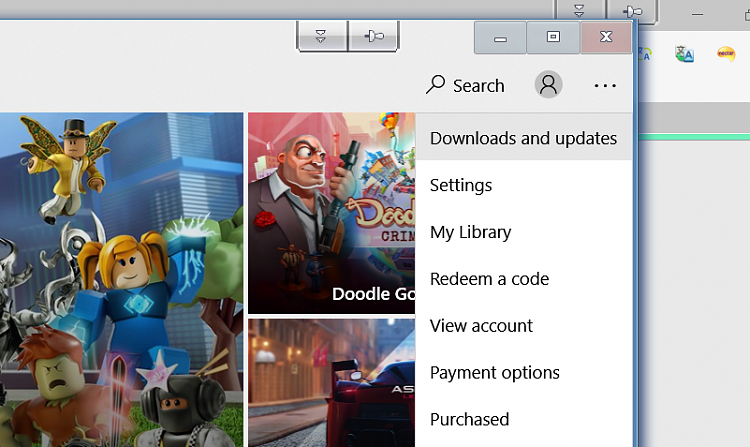The height and width of the screenshot is (447, 750).
Task: Minimize the Store window
Action: [x=500, y=37]
